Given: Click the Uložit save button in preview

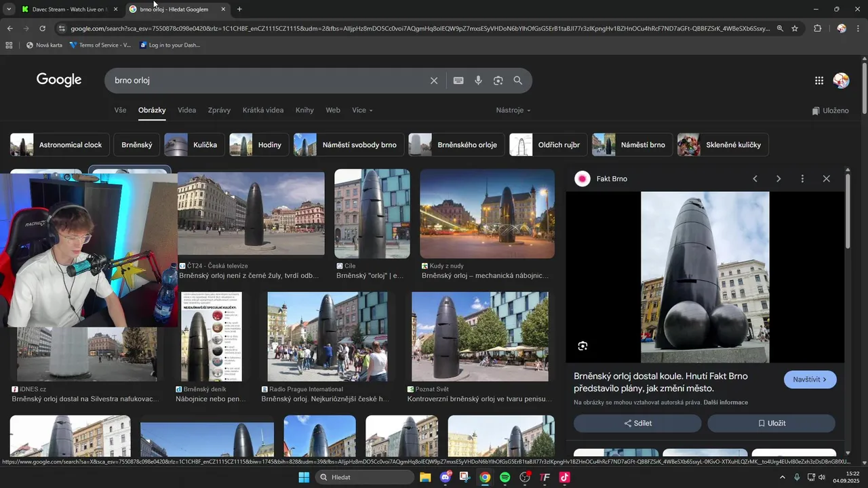Looking at the screenshot, I should click(771, 424).
